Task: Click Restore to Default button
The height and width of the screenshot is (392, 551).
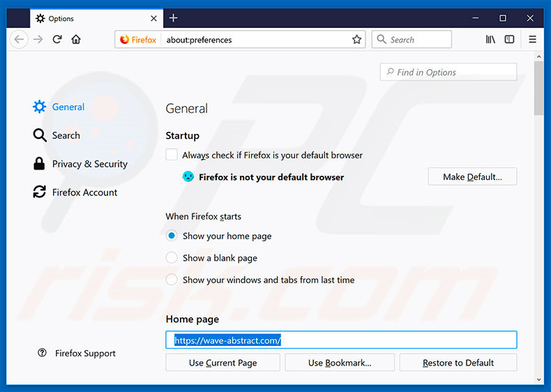Action: [458, 363]
